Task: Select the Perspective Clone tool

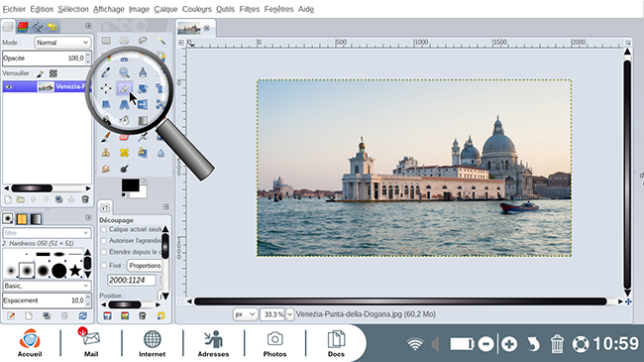Action: tap(143, 153)
